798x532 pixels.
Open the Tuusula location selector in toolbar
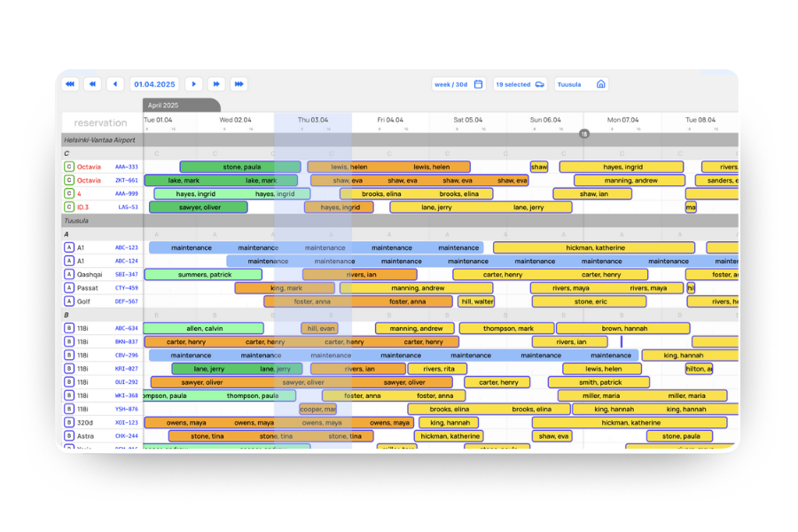(582, 84)
